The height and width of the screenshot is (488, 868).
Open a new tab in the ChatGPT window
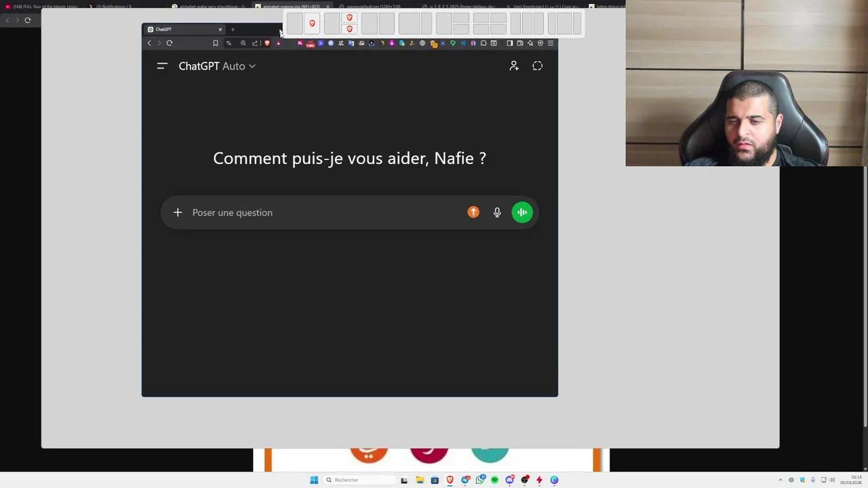pos(233,29)
